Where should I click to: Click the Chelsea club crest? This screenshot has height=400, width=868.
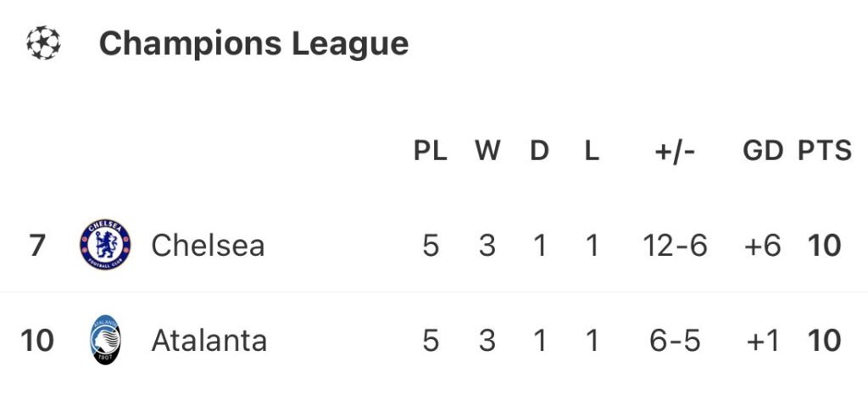[x=106, y=246]
